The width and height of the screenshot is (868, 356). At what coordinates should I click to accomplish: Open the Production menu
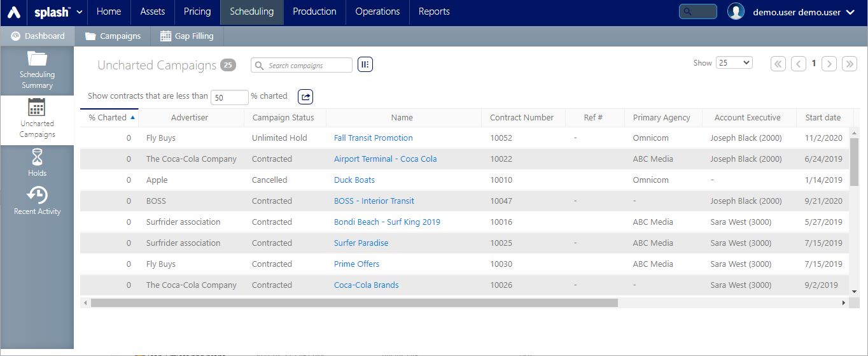pos(314,12)
